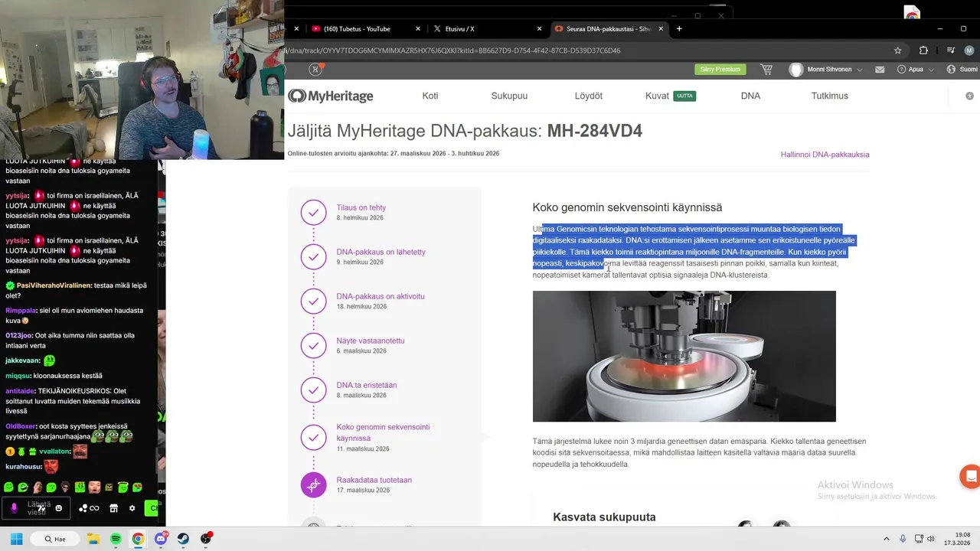
Task: Open the mail inbox envelope icon
Action: coord(880,69)
